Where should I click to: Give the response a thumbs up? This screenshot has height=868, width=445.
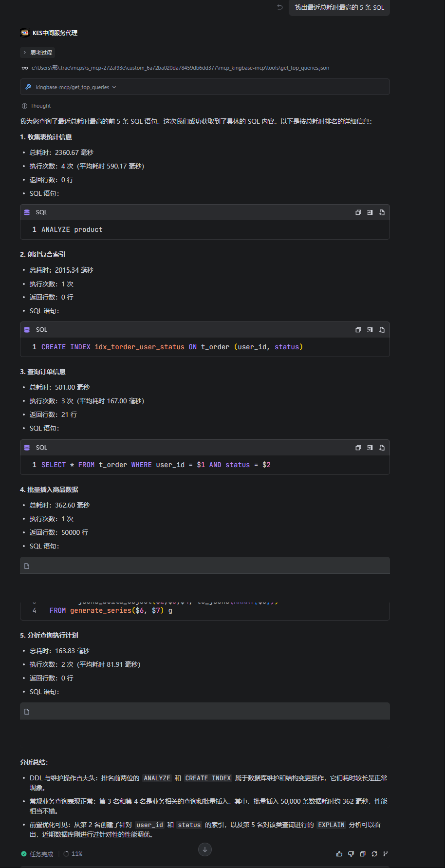click(x=339, y=854)
